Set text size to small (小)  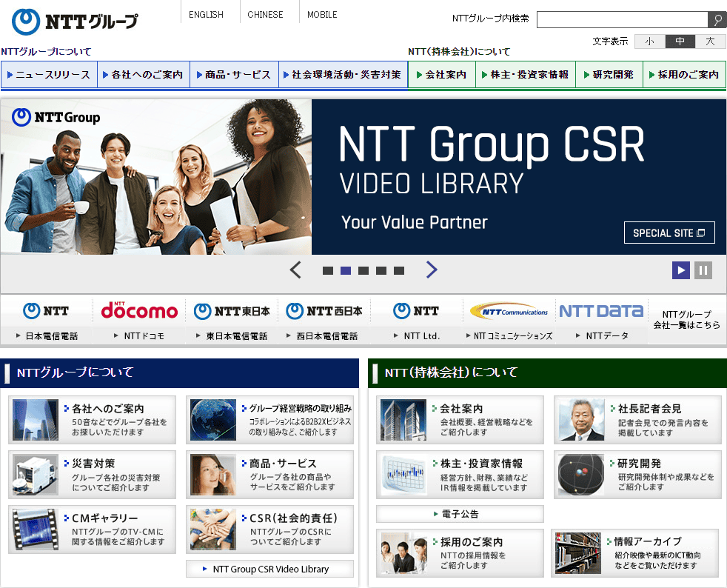click(x=649, y=41)
